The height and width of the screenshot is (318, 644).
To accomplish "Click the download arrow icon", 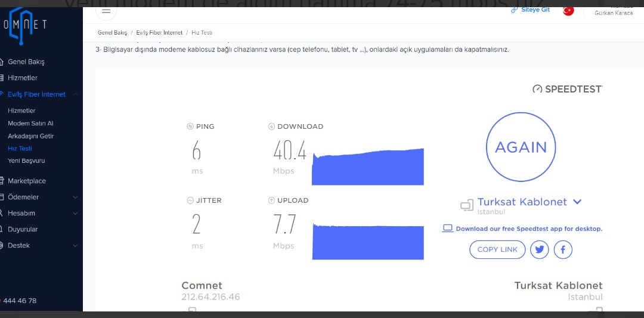I will coord(271,126).
